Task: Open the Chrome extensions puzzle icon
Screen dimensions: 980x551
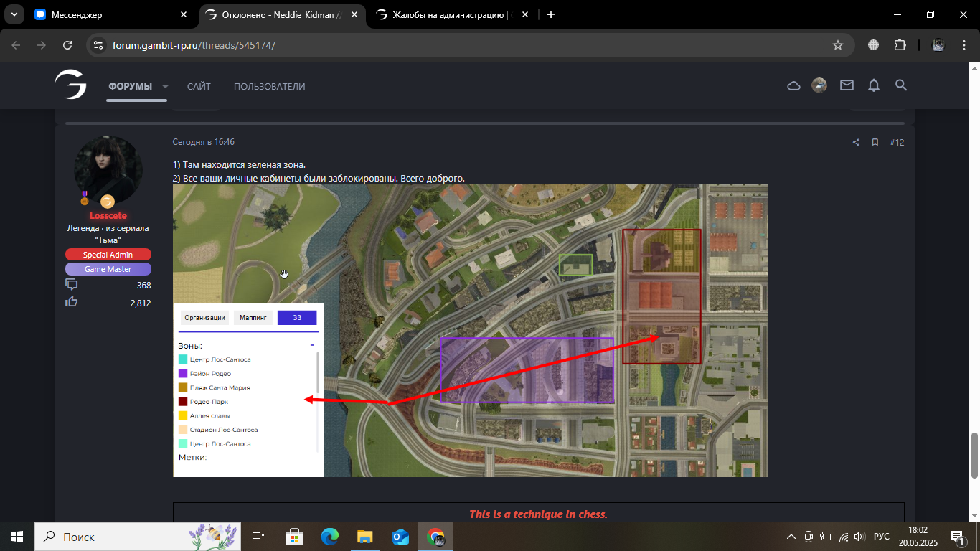Action: coord(900,45)
